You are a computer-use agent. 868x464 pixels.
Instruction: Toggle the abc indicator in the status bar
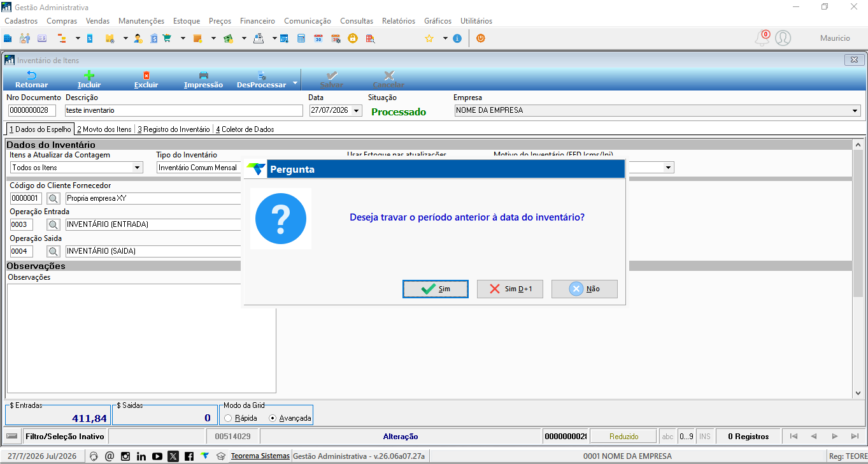[x=667, y=437]
